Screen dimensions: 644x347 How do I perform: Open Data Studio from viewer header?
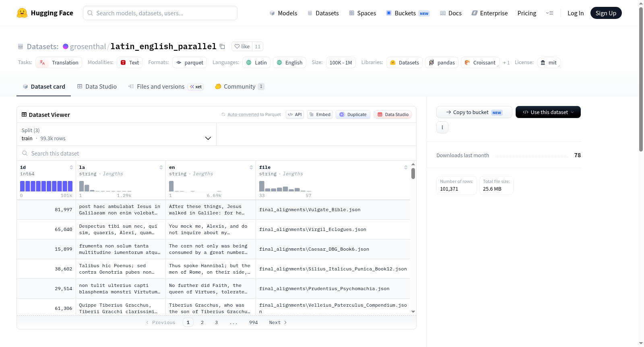tap(393, 114)
